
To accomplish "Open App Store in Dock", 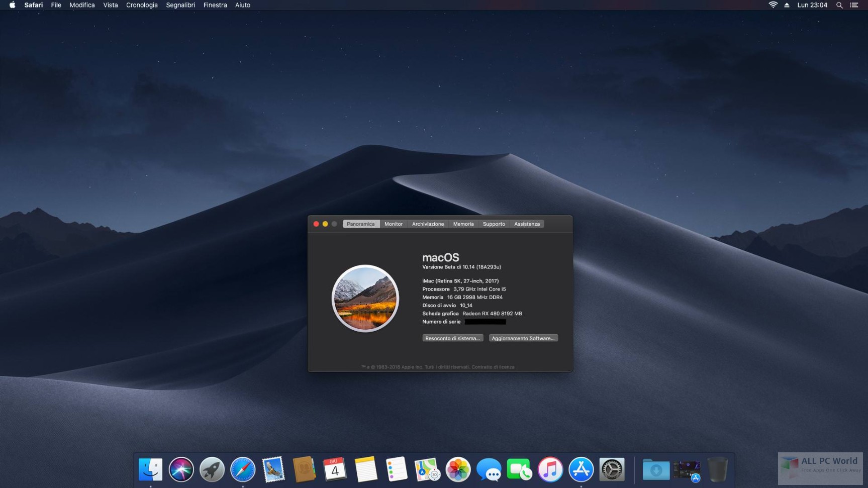I will 581,470.
